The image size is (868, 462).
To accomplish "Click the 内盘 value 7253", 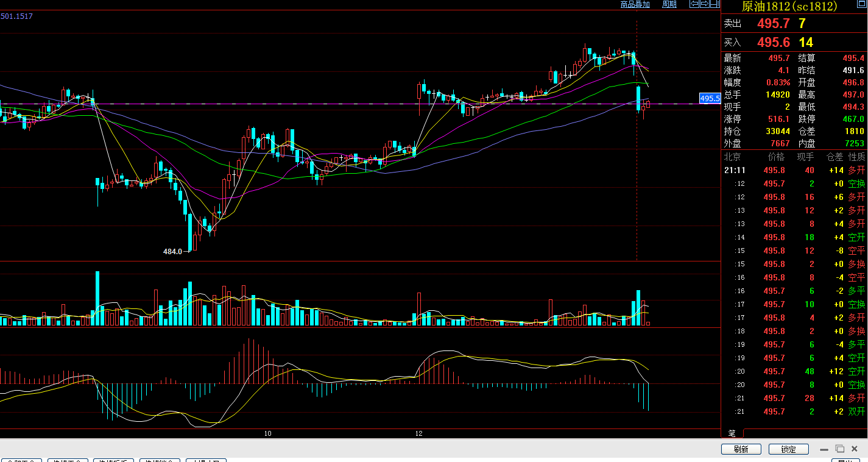I will (x=855, y=144).
